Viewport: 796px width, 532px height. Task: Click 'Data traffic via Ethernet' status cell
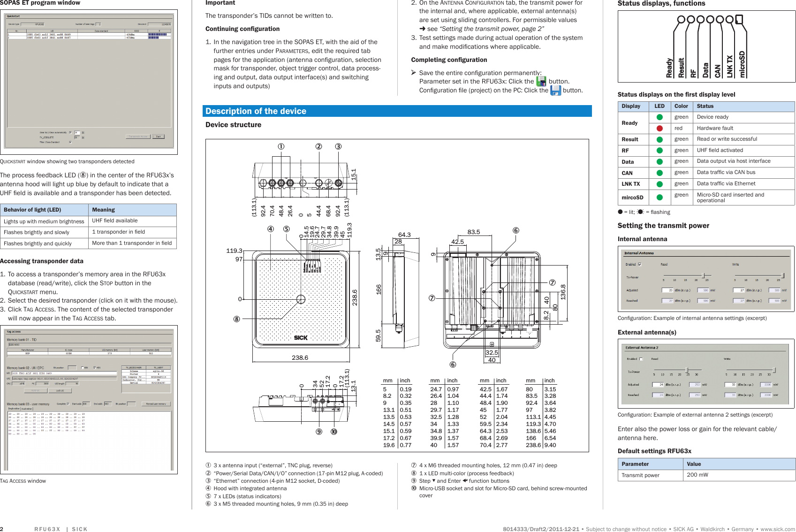click(744, 184)
